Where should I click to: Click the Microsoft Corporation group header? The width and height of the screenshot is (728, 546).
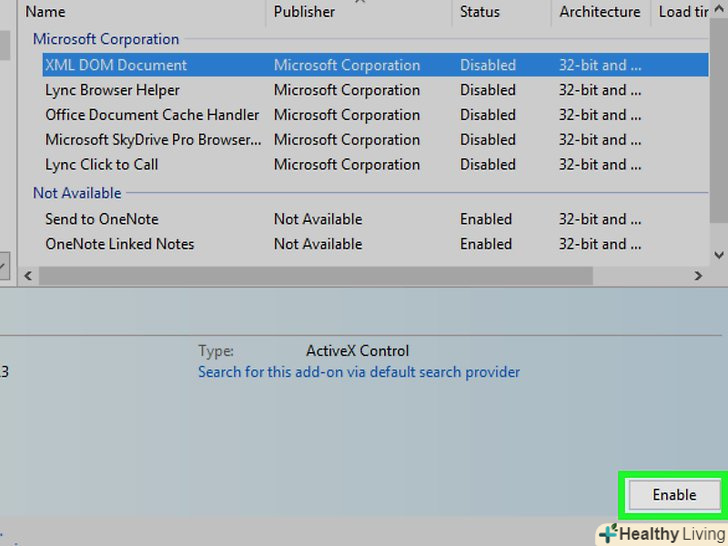(106, 39)
